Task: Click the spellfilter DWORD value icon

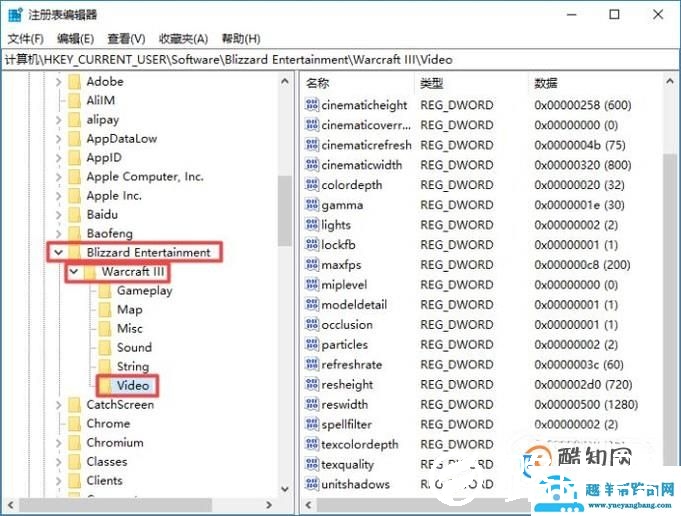Action: (312, 424)
